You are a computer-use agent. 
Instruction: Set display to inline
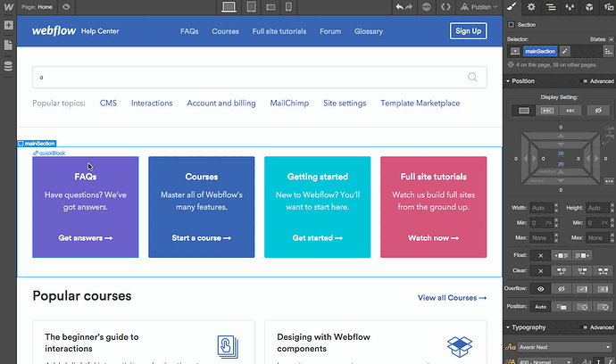[x=570, y=111]
